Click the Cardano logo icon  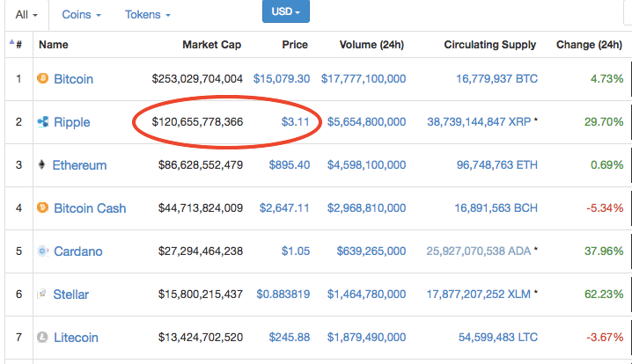click(41, 251)
